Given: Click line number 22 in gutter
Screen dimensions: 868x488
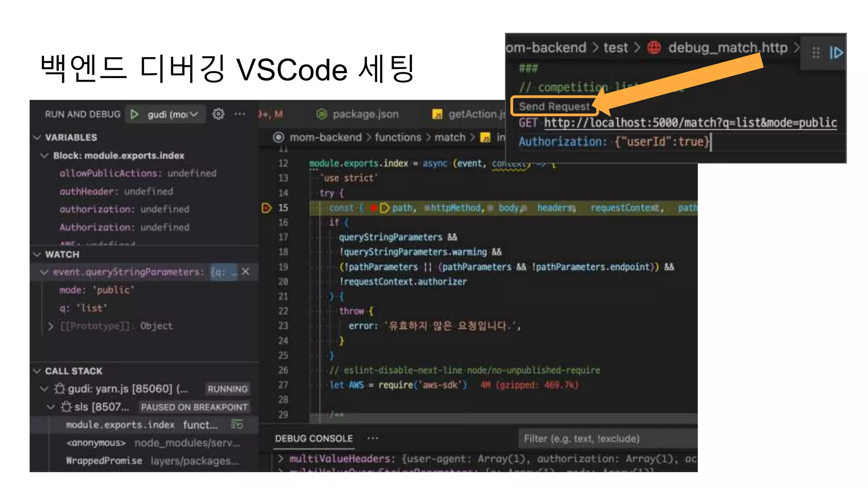Looking at the screenshot, I should click(283, 311).
